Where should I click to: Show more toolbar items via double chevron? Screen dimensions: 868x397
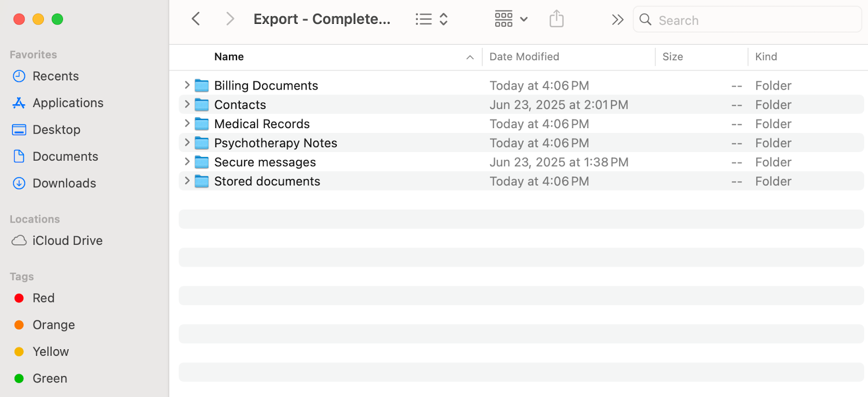point(617,20)
